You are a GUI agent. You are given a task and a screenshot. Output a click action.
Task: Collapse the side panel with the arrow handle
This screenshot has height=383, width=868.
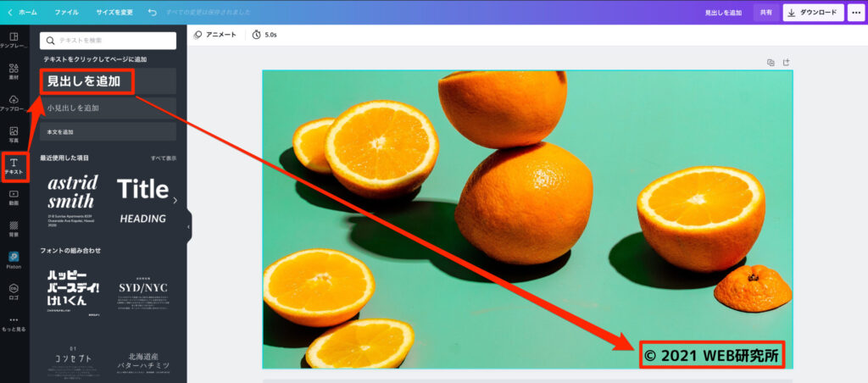pos(188,227)
